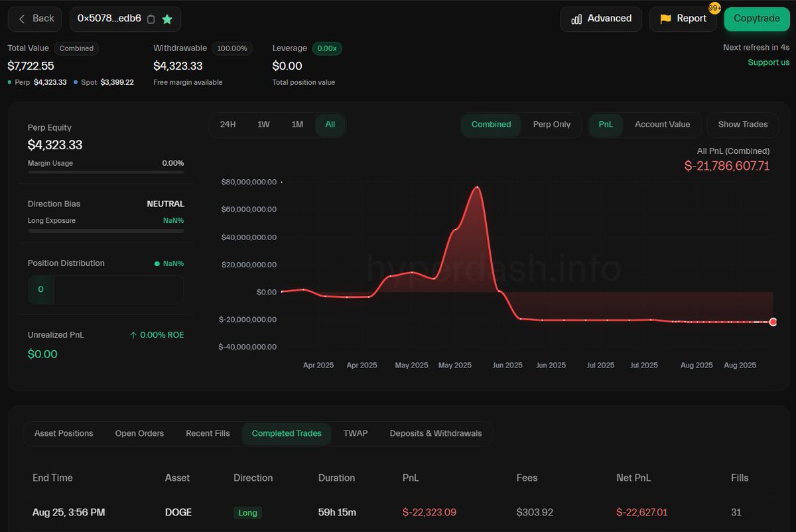The height and width of the screenshot is (532, 796).
Task: Open the Completed Trades tab
Action: tap(287, 434)
